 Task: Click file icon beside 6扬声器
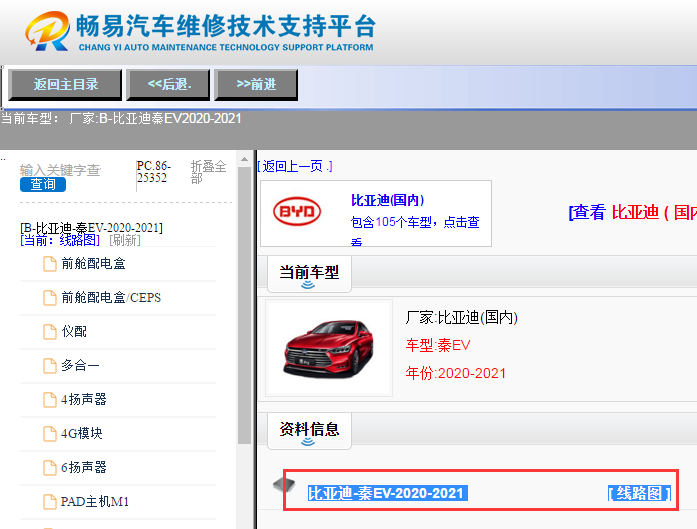[50, 468]
